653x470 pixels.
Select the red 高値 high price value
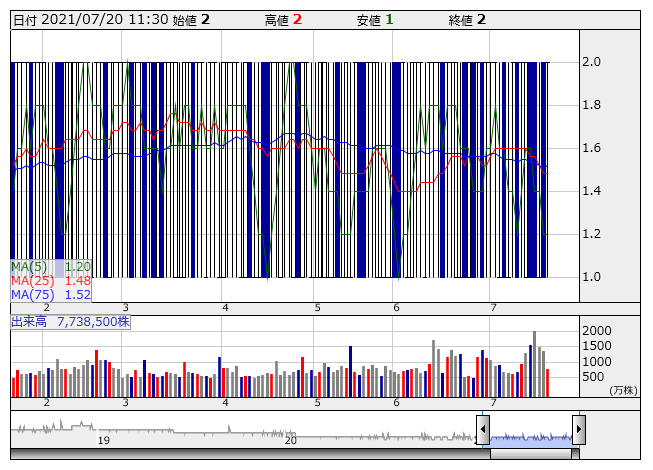click(x=297, y=20)
